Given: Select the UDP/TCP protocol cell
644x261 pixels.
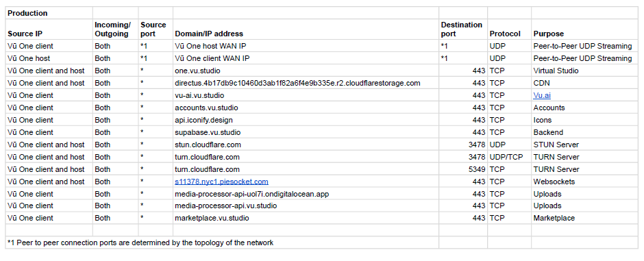Looking at the screenshot, I should (509, 157).
